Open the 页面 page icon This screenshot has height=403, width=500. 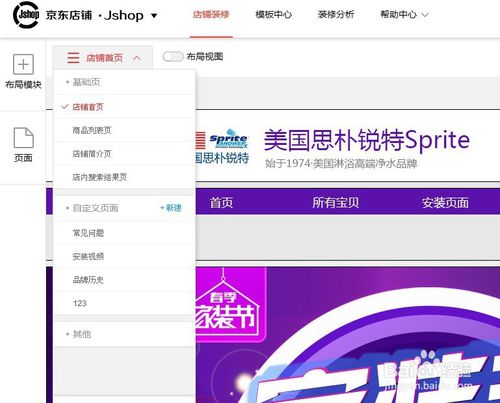23,137
